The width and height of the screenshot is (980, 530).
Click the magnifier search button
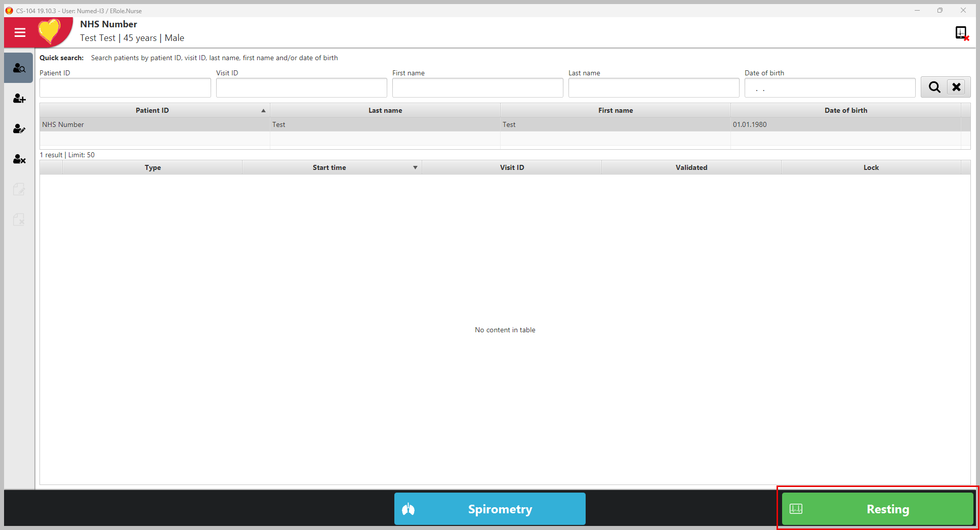[x=934, y=87]
